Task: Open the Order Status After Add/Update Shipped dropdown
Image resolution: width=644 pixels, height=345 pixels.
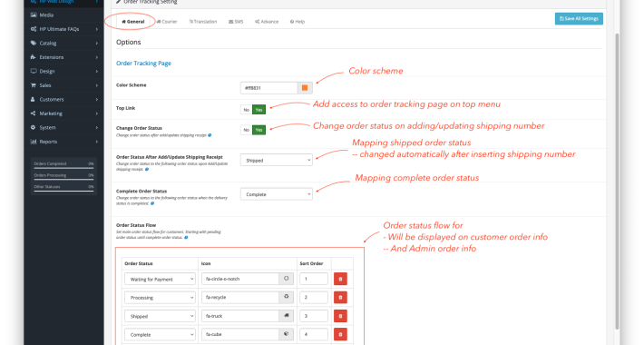Action: coord(277,160)
